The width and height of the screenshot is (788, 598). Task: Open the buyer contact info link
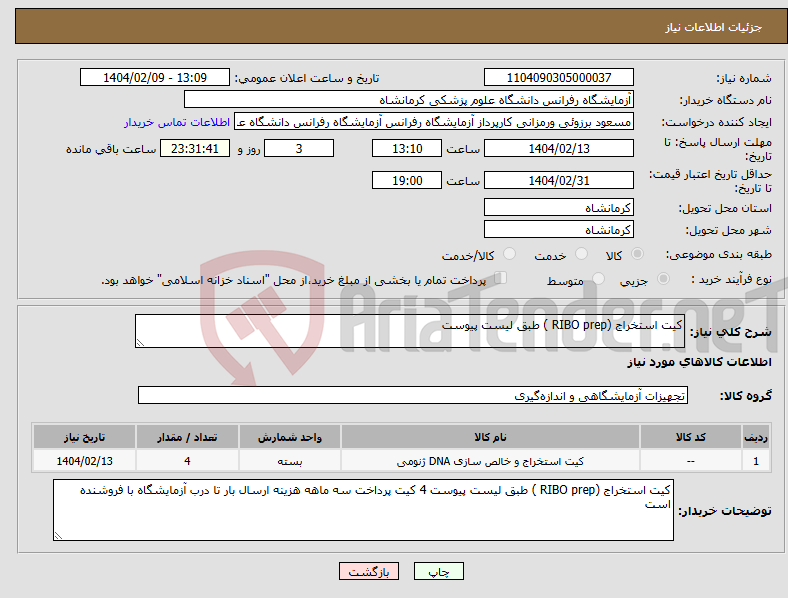click(x=177, y=122)
